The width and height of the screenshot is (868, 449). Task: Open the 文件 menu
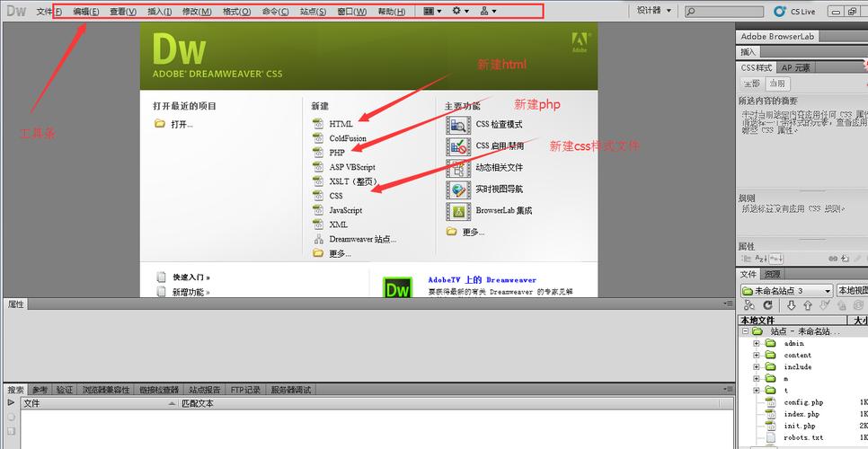pyautogui.click(x=49, y=11)
